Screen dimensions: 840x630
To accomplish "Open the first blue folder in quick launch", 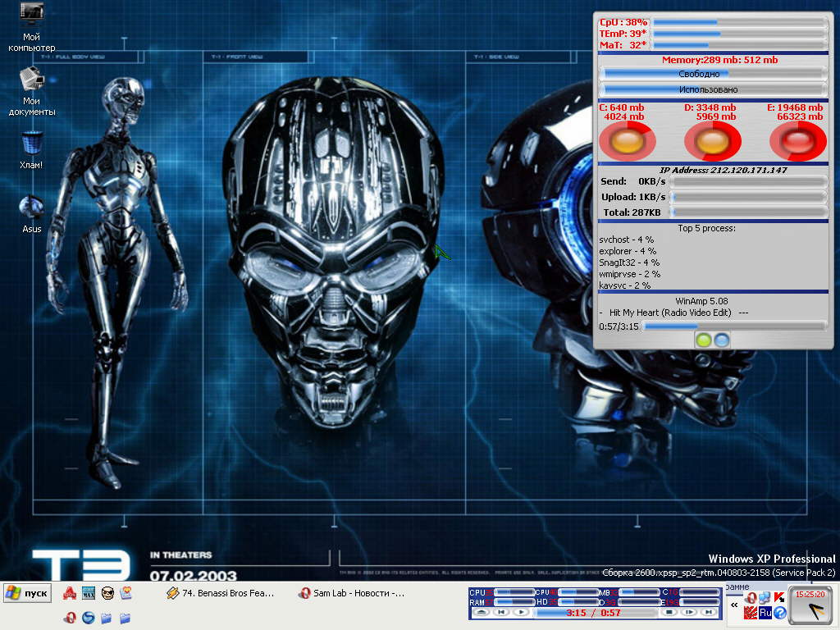I will 107,619.
